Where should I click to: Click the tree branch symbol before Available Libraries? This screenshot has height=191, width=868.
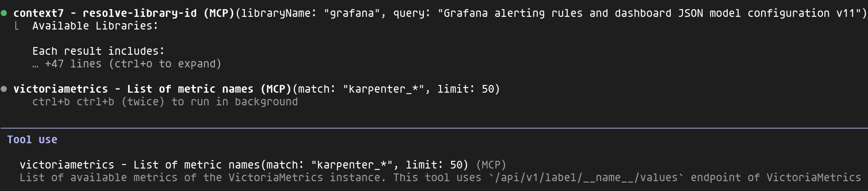coord(17,26)
